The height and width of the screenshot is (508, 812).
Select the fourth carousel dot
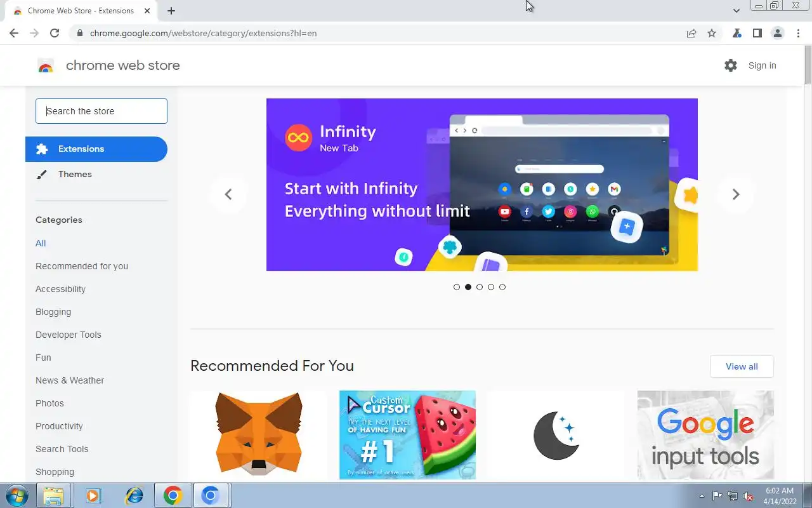[491, 287]
